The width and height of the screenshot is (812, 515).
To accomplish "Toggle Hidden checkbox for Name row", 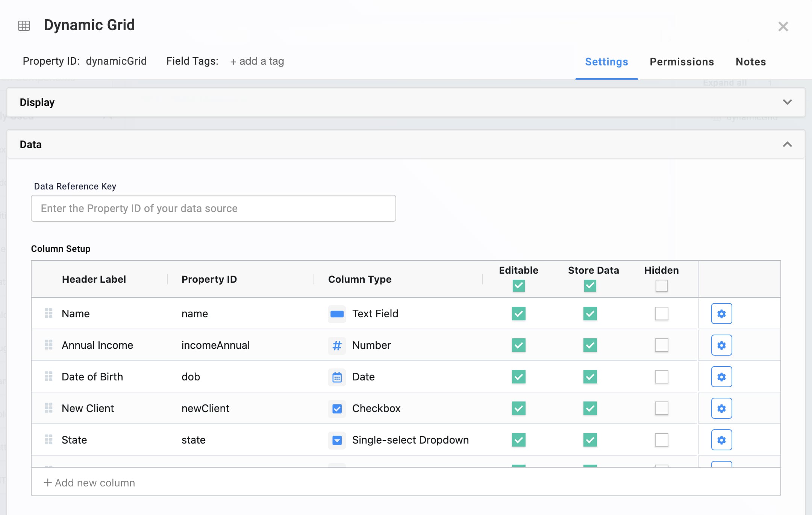I will tap(661, 314).
